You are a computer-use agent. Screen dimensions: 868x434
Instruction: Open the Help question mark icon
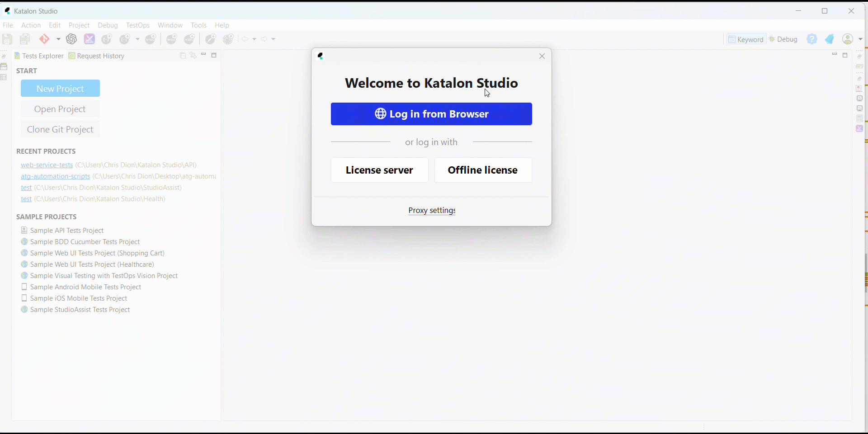pos(812,39)
